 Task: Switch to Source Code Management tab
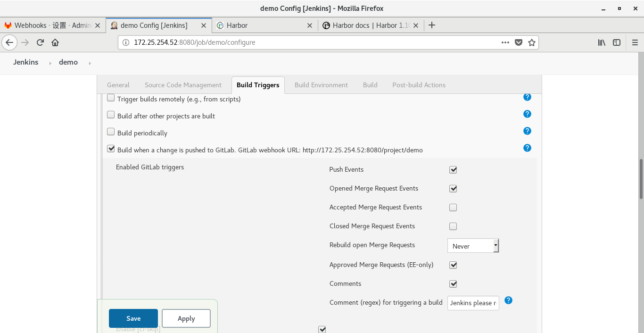pos(183,85)
